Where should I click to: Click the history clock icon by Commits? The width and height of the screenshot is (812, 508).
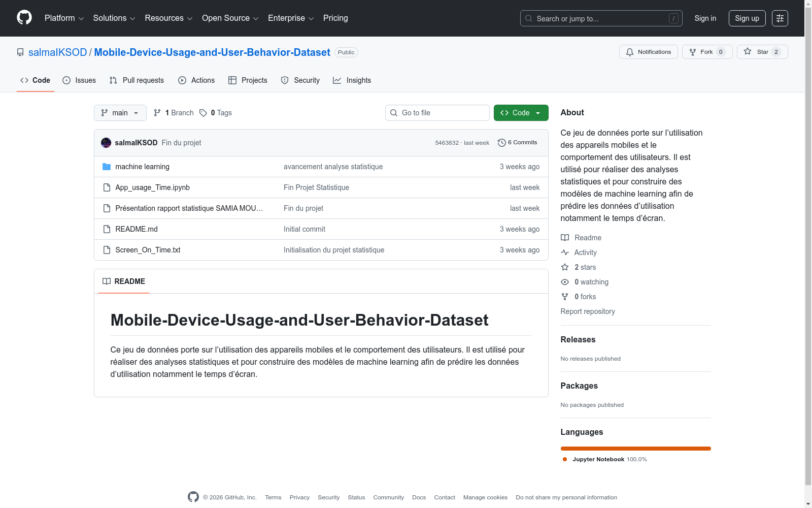pyautogui.click(x=502, y=143)
